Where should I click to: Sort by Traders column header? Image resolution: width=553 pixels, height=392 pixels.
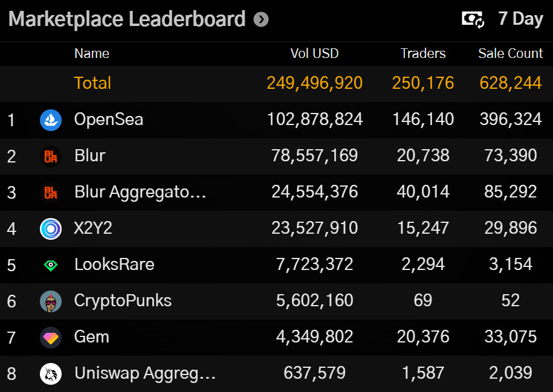[423, 54]
